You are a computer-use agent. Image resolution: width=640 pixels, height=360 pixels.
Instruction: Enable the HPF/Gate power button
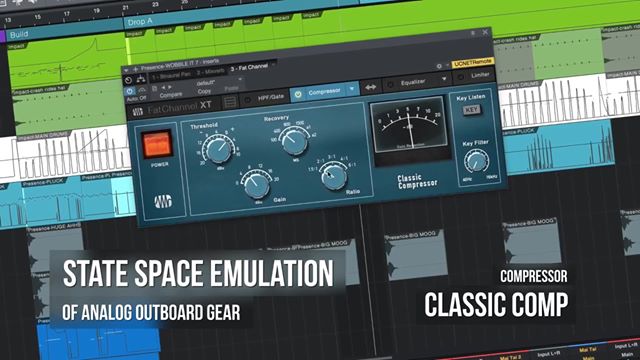248,99
